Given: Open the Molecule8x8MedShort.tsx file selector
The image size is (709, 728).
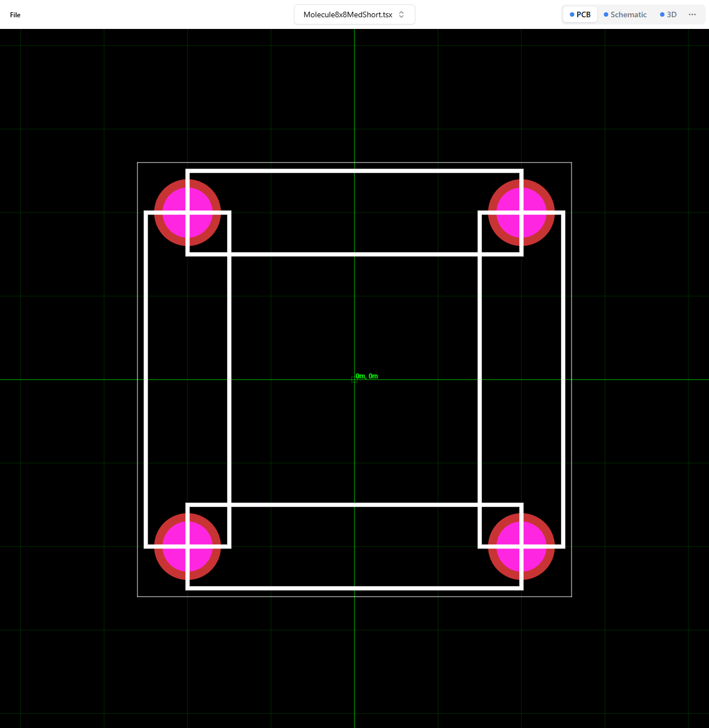Looking at the screenshot, I should [354, 14].
